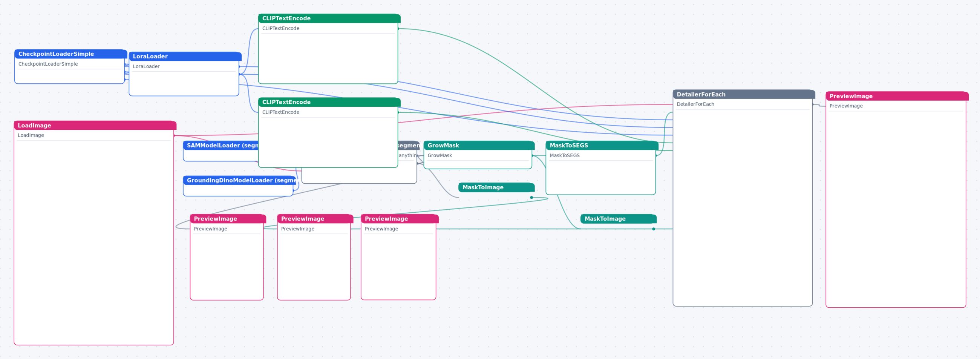Click the GrowMask node title bar

(479, 146)
